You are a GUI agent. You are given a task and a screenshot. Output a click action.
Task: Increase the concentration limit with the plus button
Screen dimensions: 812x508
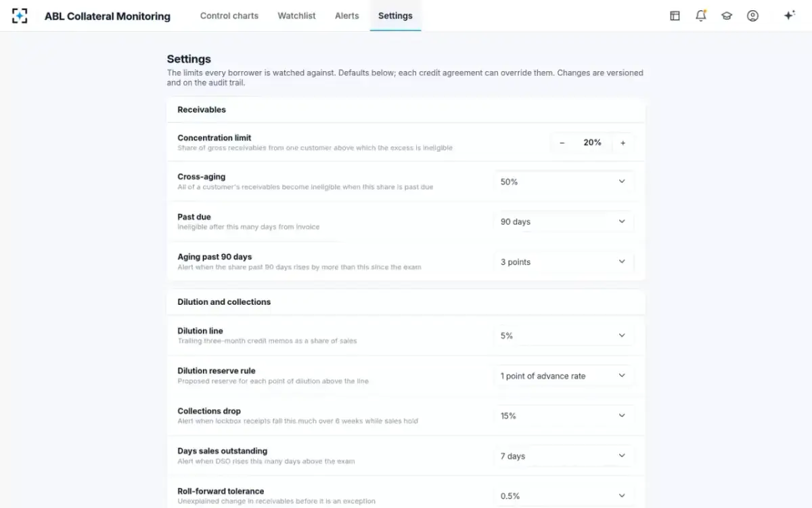(623, 143)
